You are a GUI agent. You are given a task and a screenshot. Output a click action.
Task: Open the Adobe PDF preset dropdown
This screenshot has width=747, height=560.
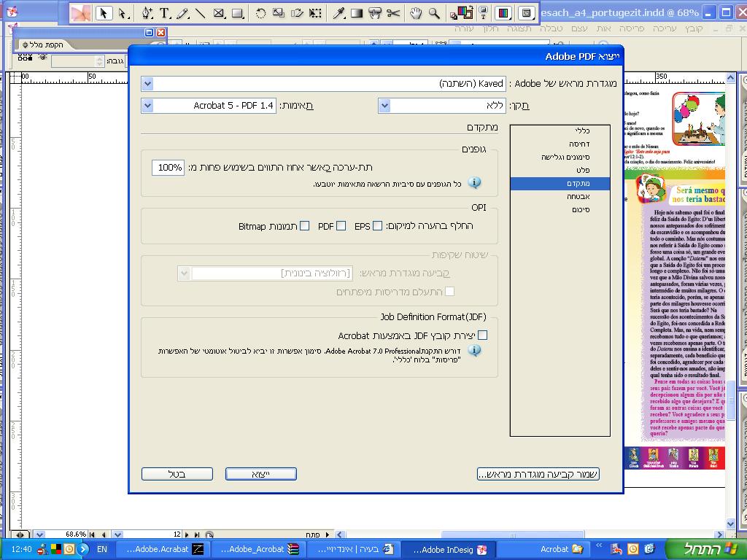pos(147,84)
